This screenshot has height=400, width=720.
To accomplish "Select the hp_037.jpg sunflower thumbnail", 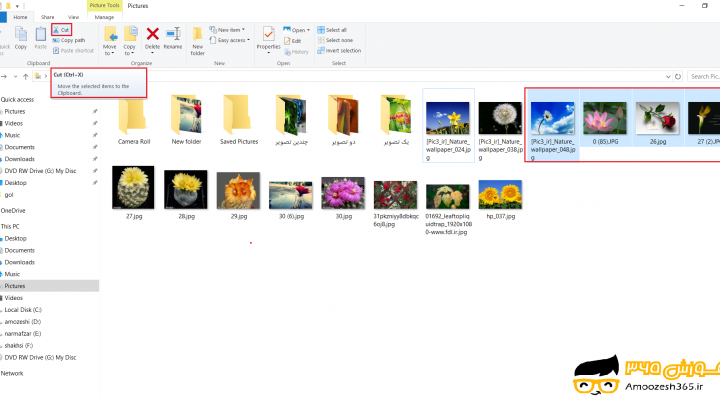I will click(500, 194).
